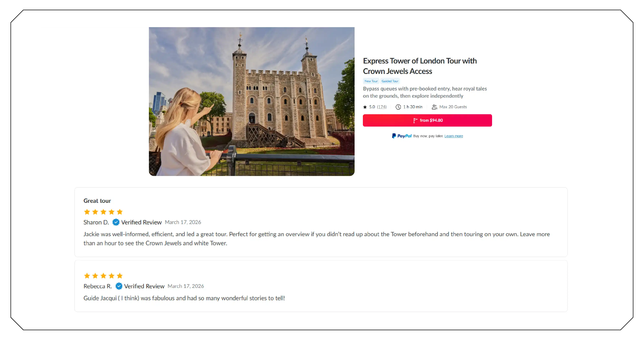Click the flag icon on the price button
This screenshot has height=340, width=644.
click(416, 120)
